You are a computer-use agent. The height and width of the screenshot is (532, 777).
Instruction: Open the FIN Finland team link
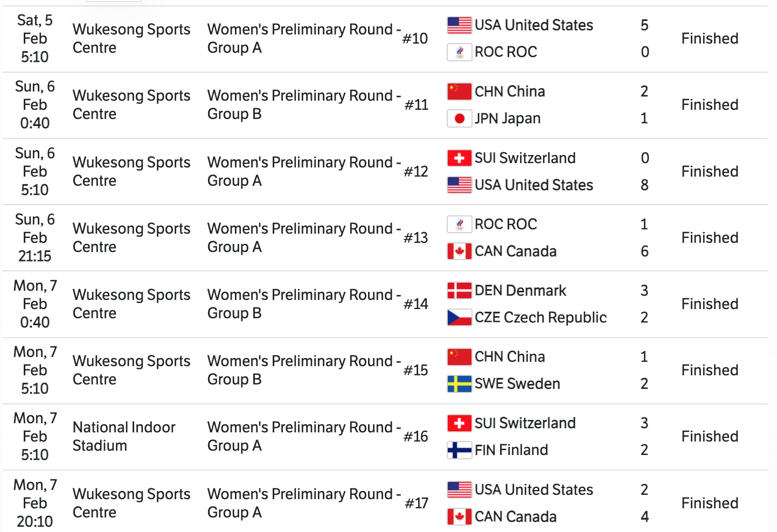point(511,450)
